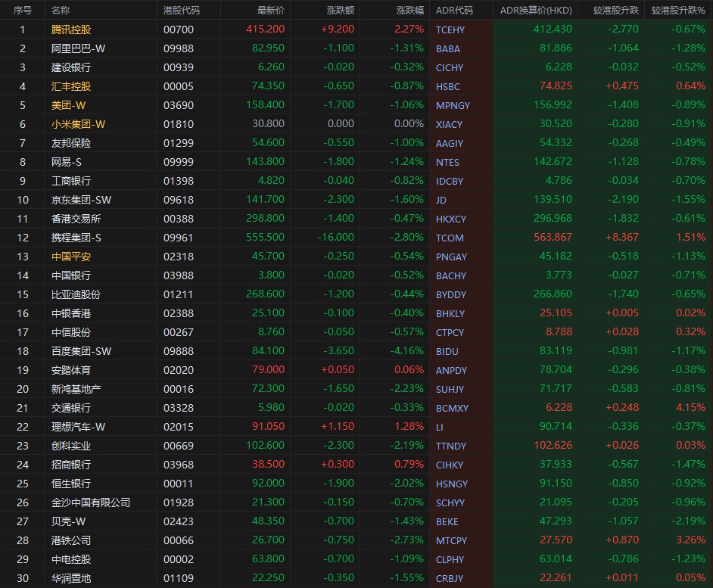Click stock code 09988
Image resolution: width=713 pixels, height=588 pixels.
[179, 48]
